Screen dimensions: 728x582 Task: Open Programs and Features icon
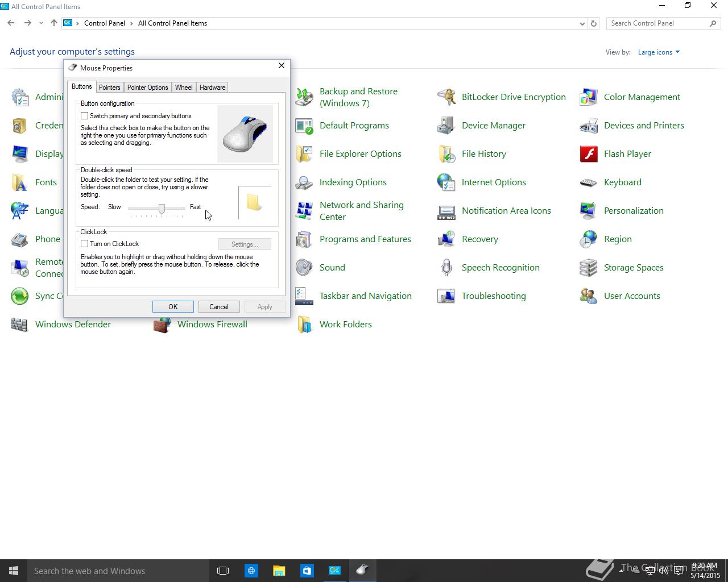304,239
